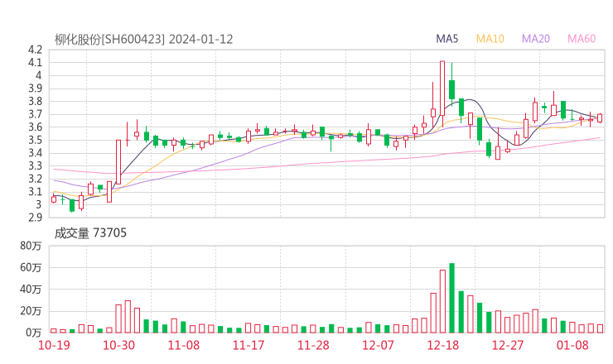Click the 40万 volume axis label
This screenshot has width=613, height=364.
pyautogui.click(x=31, y=290)
